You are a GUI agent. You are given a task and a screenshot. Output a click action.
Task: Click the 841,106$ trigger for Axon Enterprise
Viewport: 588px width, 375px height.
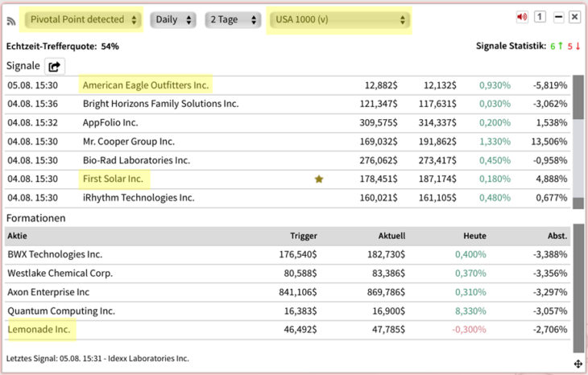pos(298,292)
